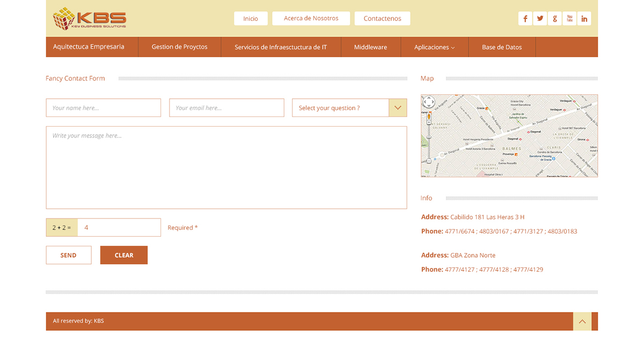
Task: Open the YouTube icon link
Action: tap(569, 19)
